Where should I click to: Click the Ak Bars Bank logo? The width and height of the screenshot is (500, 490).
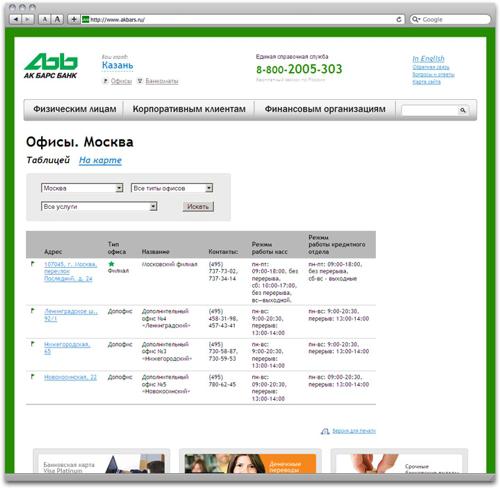[x=51, y=66]
